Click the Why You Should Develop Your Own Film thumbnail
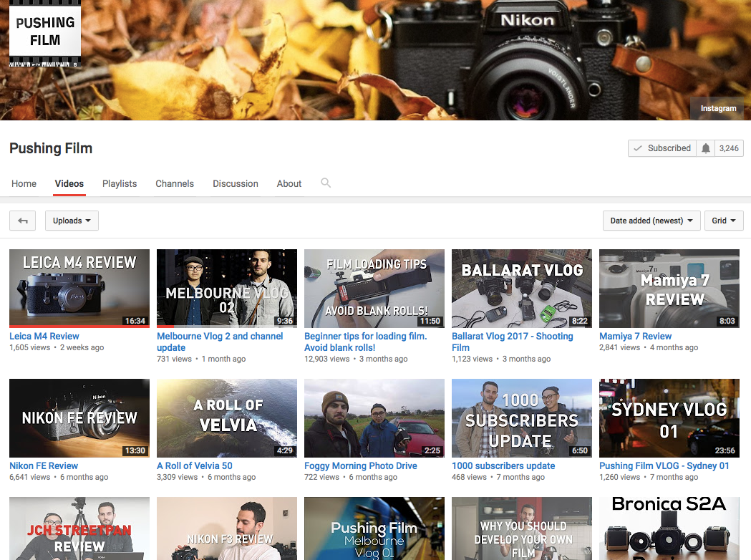Viewport: 751px width, 560px height. 522,528
